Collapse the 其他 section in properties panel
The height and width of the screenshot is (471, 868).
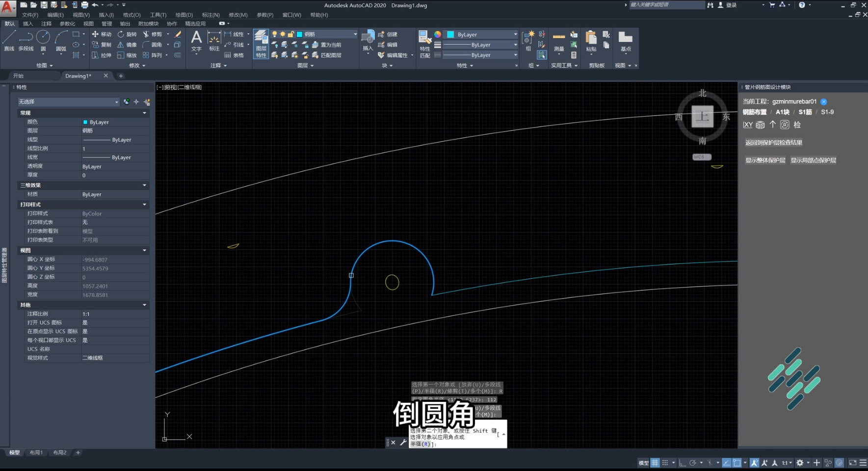(x=144, y=305)
